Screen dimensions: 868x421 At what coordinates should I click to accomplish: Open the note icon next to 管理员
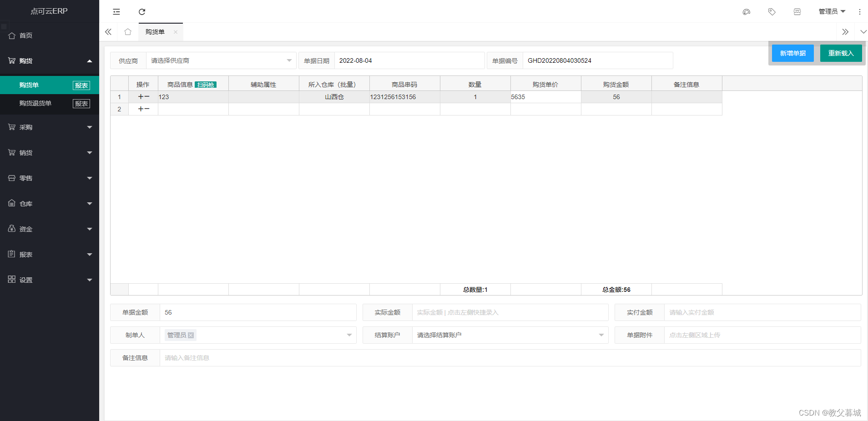click(x=797, y=12)
